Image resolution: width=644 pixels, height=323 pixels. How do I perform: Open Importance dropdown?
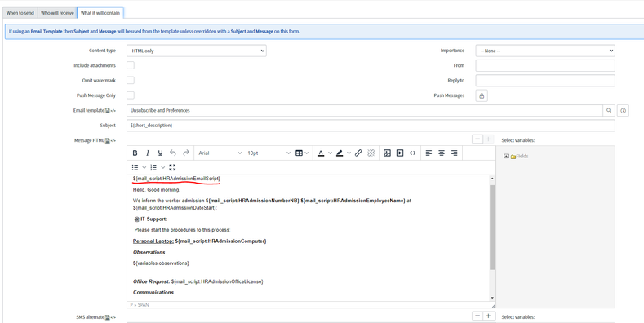(x=545, y=51)
